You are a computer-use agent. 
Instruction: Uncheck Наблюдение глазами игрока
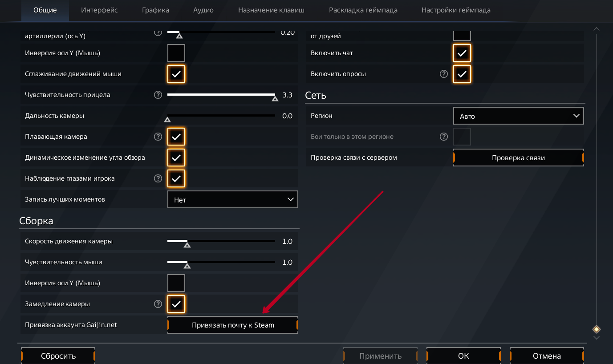tap(176, 178)
